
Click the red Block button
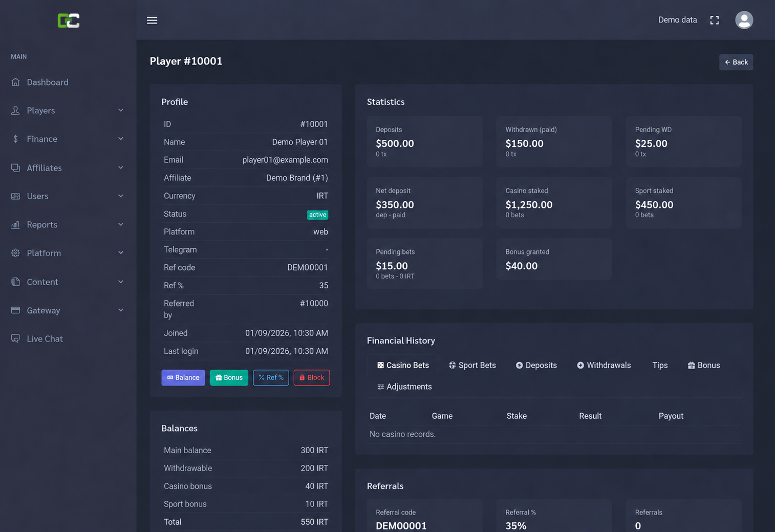pos(312,377)
